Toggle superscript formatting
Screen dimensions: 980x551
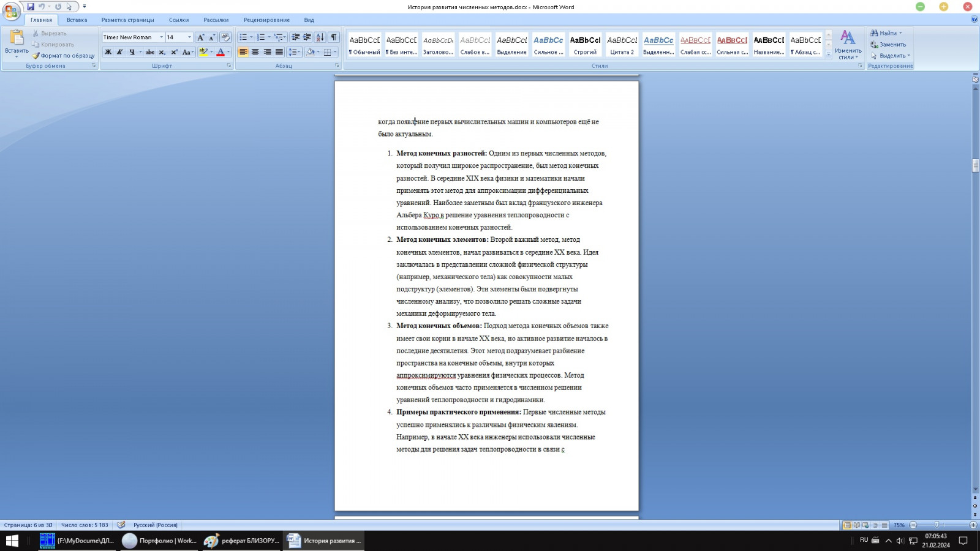175,52
